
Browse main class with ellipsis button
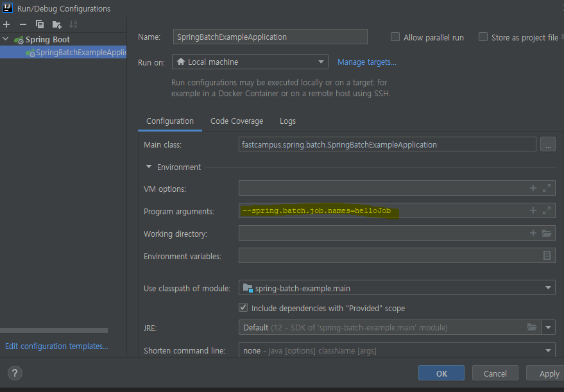click(x=548, y=144)
